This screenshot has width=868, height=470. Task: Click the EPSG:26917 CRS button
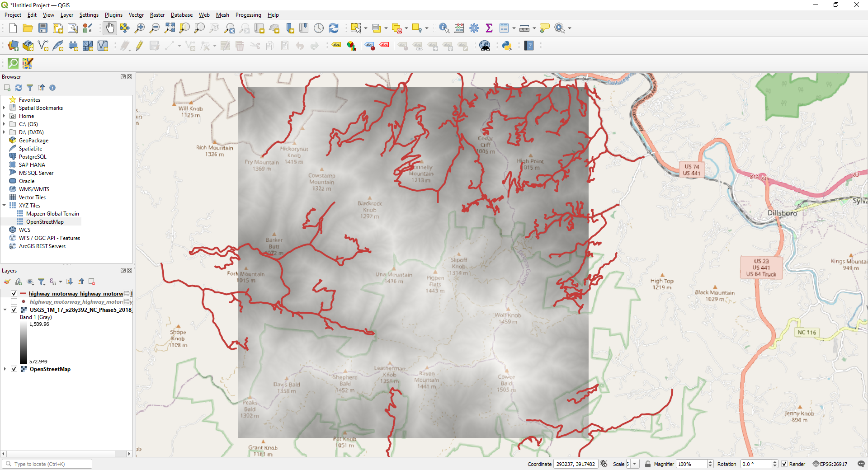830,464
